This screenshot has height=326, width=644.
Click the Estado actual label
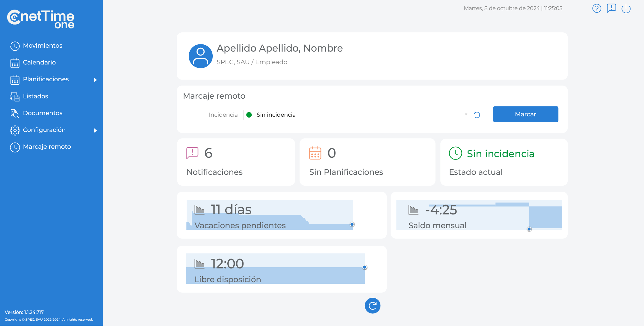(x=476, y=172)
